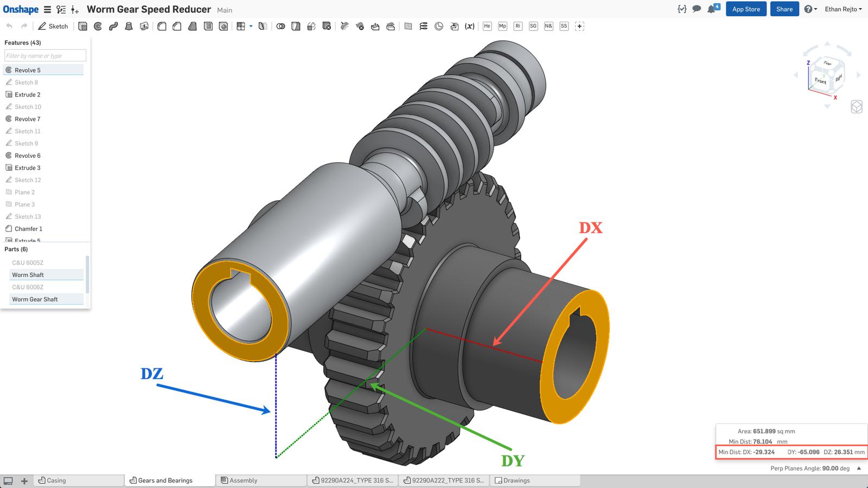Viewport: 868px width, 488px height.
Task: Select the Extrude tool icon
Action: coord(82,26)
